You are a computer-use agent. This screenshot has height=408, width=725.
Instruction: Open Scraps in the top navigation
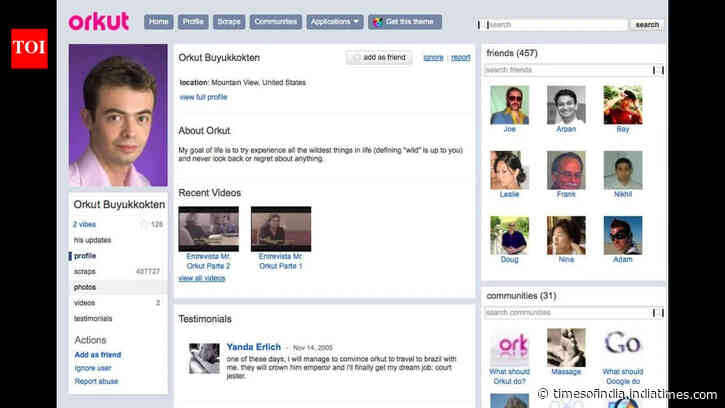point(229,22)
